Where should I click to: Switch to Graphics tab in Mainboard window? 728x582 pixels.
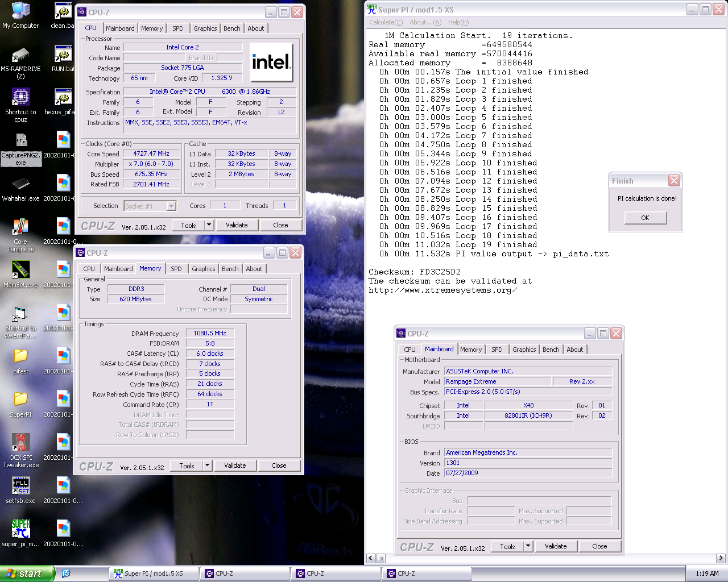(x=524, y=350)
